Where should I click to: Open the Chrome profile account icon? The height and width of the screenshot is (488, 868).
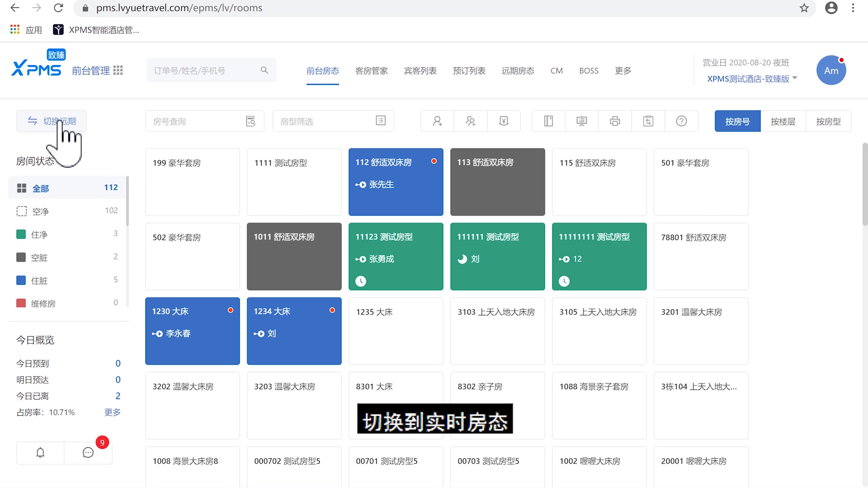[831, 8]
